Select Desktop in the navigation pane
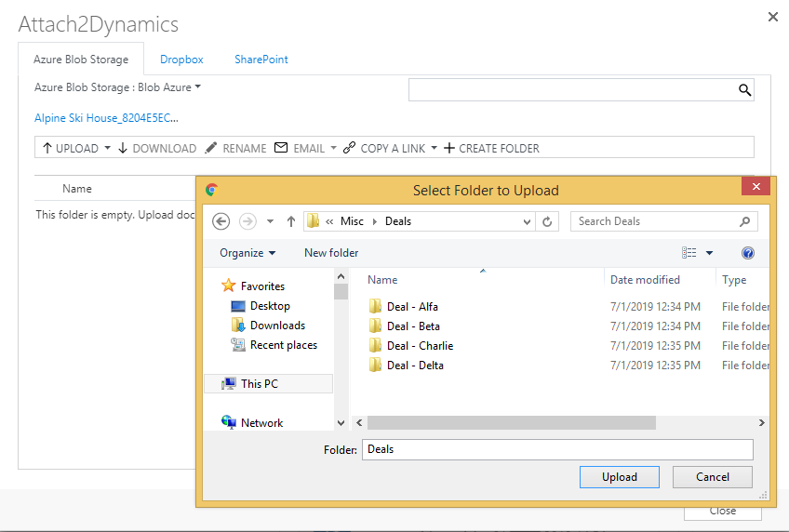Screen dimensions: 789x532 point(261,306)
